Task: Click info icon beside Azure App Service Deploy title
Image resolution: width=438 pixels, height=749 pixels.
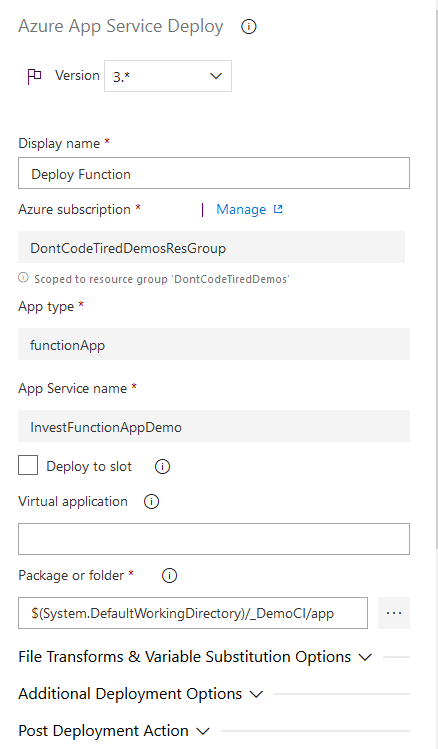Action: tap(248, 26)
